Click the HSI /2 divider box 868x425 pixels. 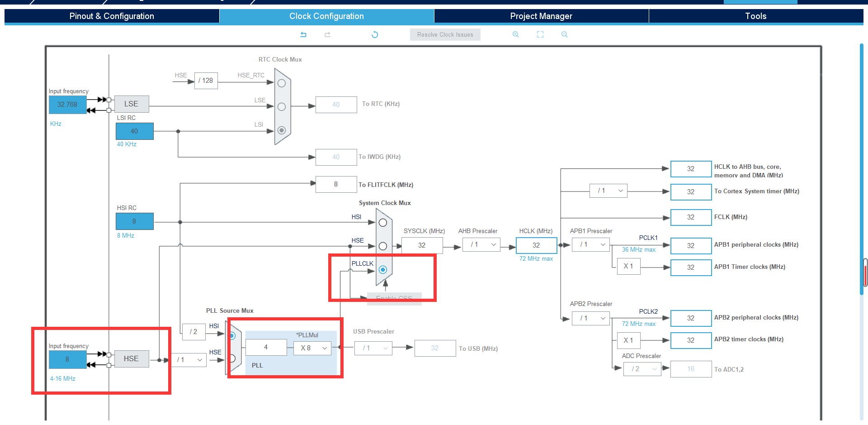click(x=193, y=332)
